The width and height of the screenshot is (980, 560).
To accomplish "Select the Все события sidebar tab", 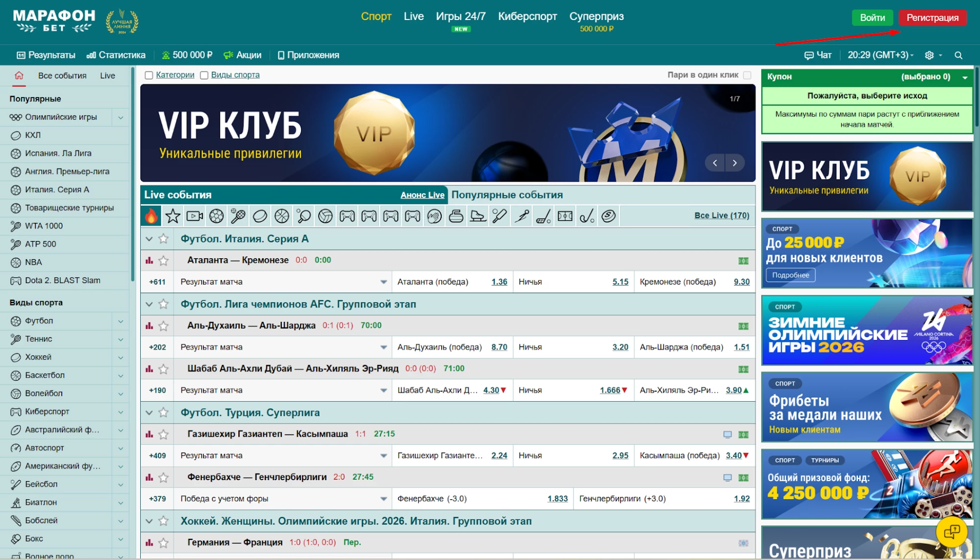I will pyautogui.click(x=62, y=75).
